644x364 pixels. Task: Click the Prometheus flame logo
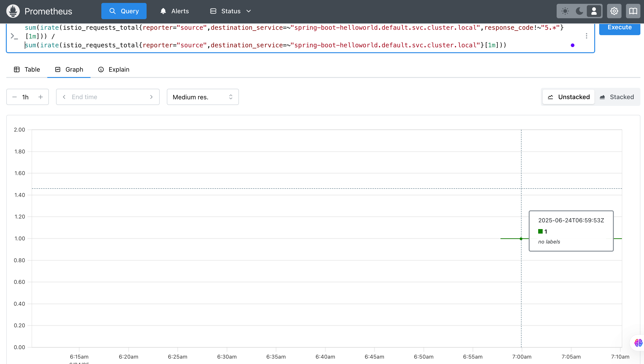pyautogui.click(x=13, y=11)
